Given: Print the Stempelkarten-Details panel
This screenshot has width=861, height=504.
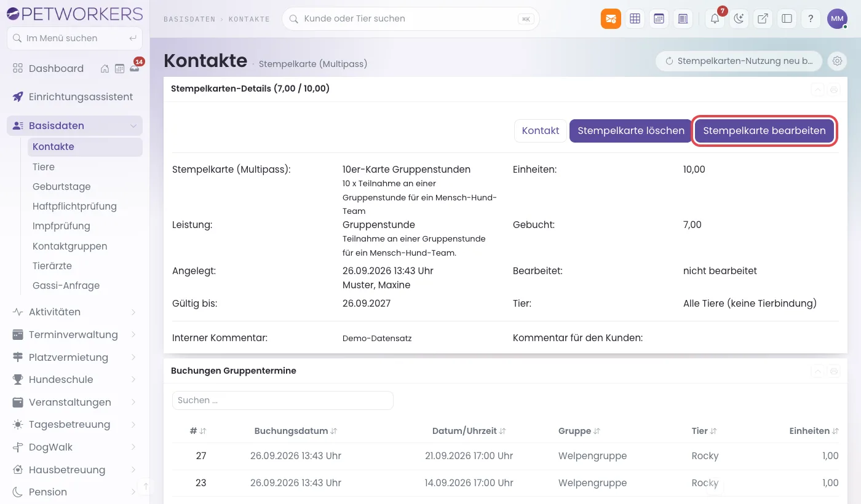Looking at the screenshot, I should (x=834, y=89).
